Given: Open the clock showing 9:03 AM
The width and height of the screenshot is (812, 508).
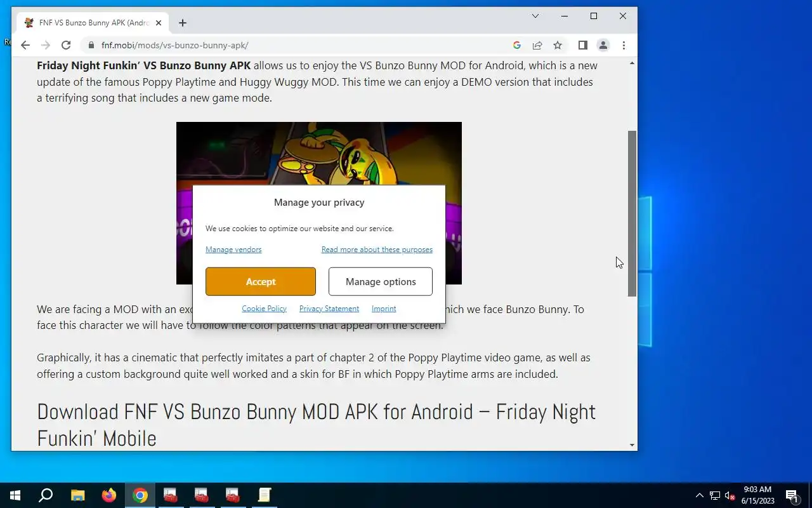Looking at the screenshot, I should [757, 495].
